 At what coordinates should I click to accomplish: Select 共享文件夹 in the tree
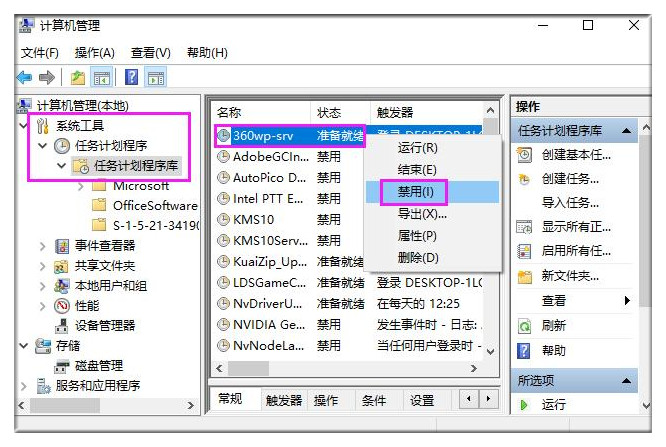(105, 266)
